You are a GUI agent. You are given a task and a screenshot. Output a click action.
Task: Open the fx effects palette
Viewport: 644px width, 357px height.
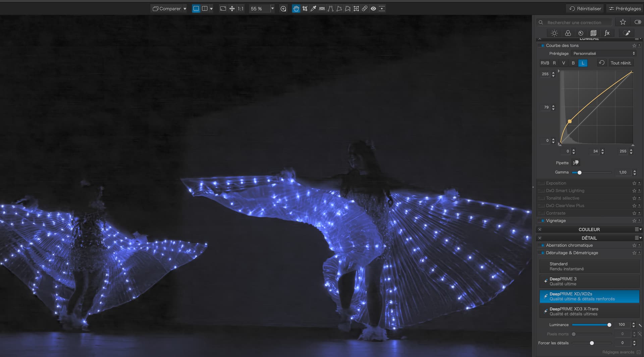coord(607,33)
